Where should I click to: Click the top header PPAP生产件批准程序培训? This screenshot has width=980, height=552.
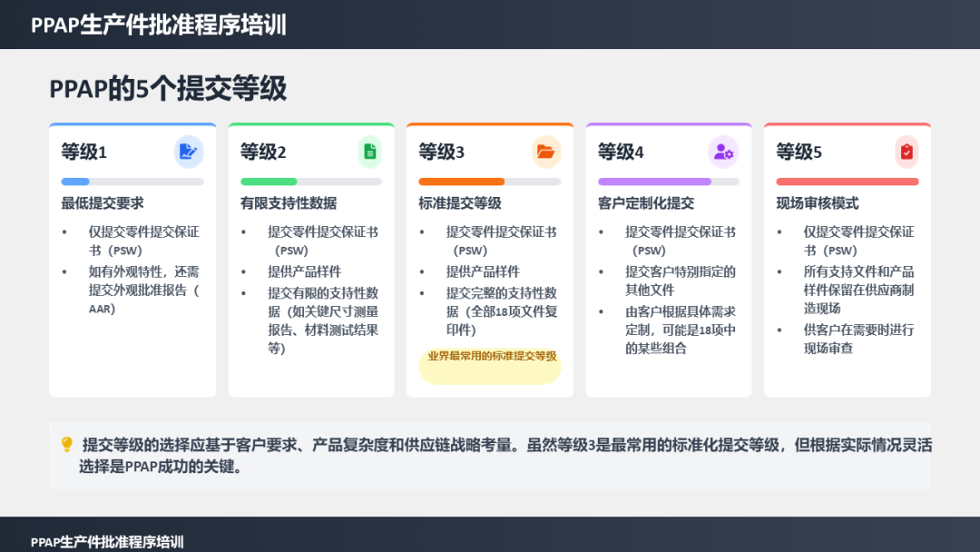(159, 25)
